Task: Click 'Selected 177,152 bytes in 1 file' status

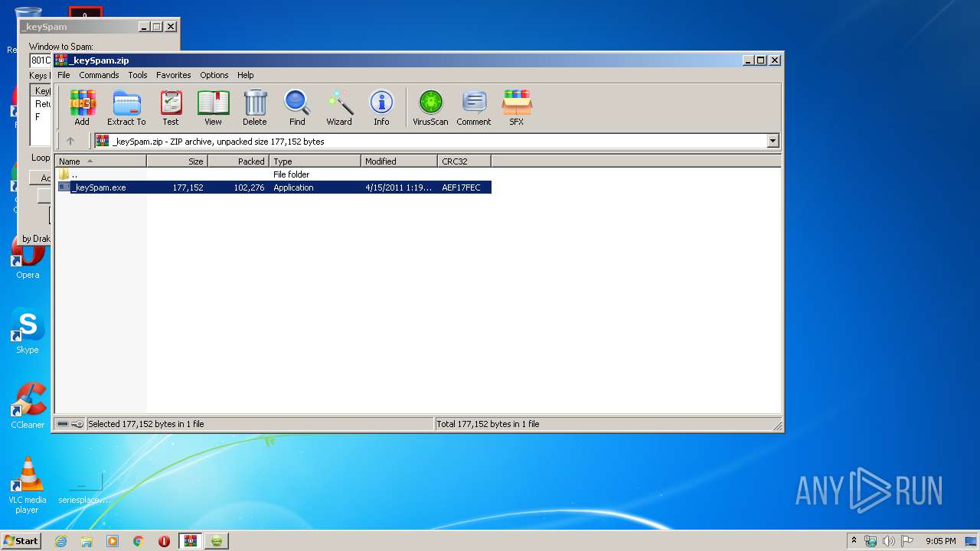Action: tap(145, 424)
